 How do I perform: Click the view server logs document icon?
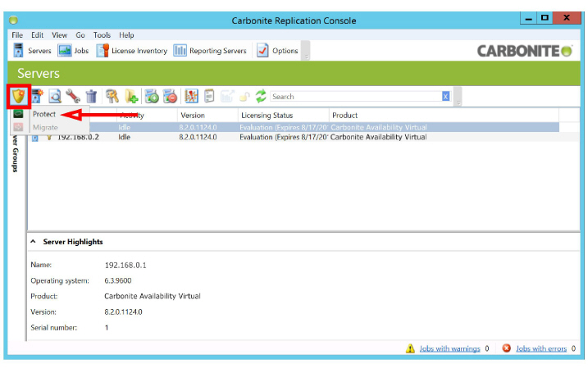click(x=209, y=97)
